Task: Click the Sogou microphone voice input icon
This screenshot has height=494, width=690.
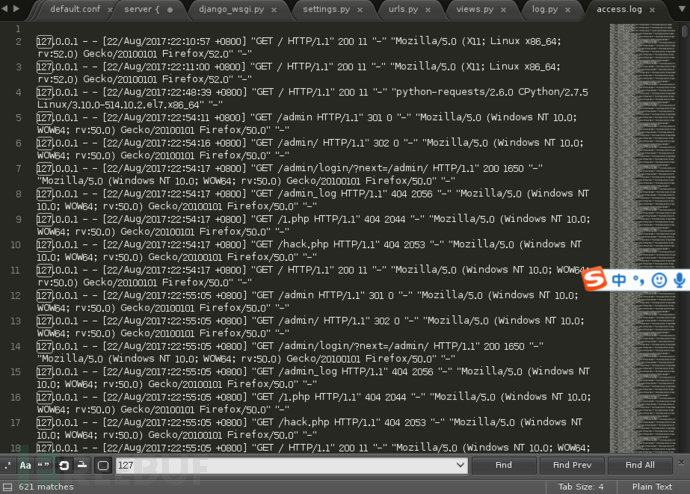Action: pos(679,280)
